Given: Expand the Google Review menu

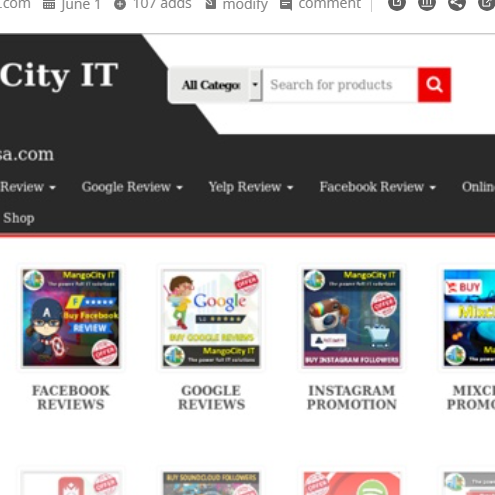Looking at the screenshot, I should pyautogui.click(x=132, y=187).
